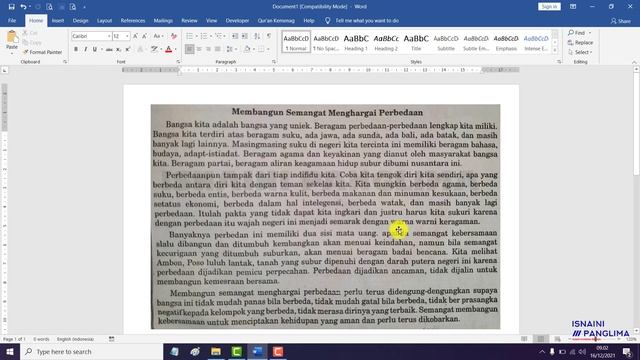Click the Sign in button

point(549,7)
